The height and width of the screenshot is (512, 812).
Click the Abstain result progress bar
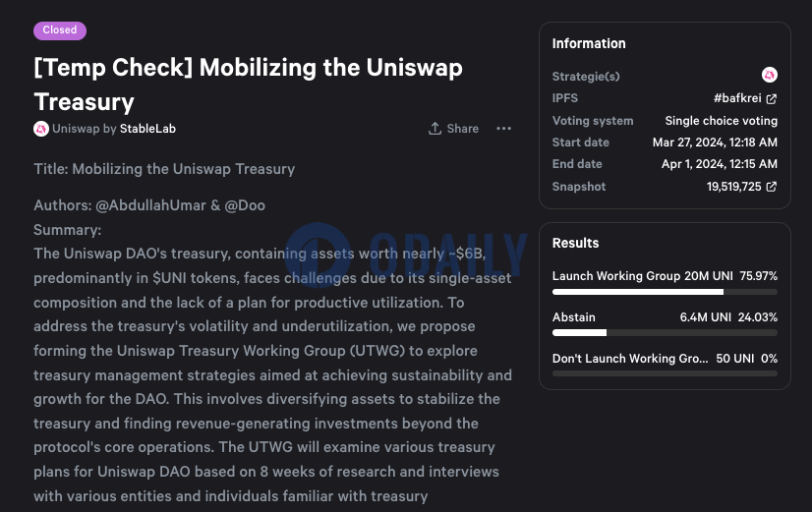click(x=665, y=333)
